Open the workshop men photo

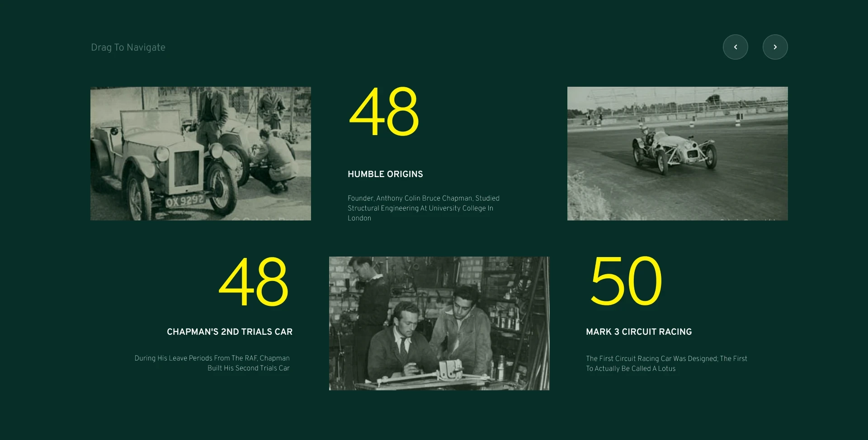point(439,323)
